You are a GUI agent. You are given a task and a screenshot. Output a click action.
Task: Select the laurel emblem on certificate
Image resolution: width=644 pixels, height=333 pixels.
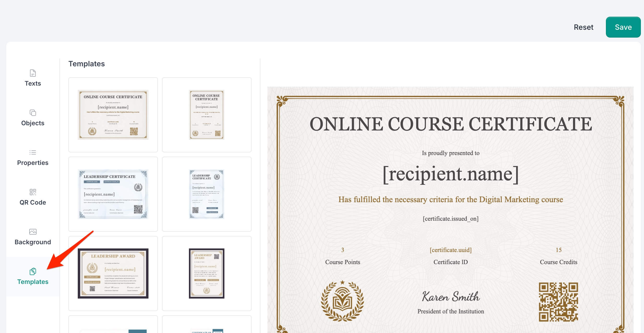point(342,301)
